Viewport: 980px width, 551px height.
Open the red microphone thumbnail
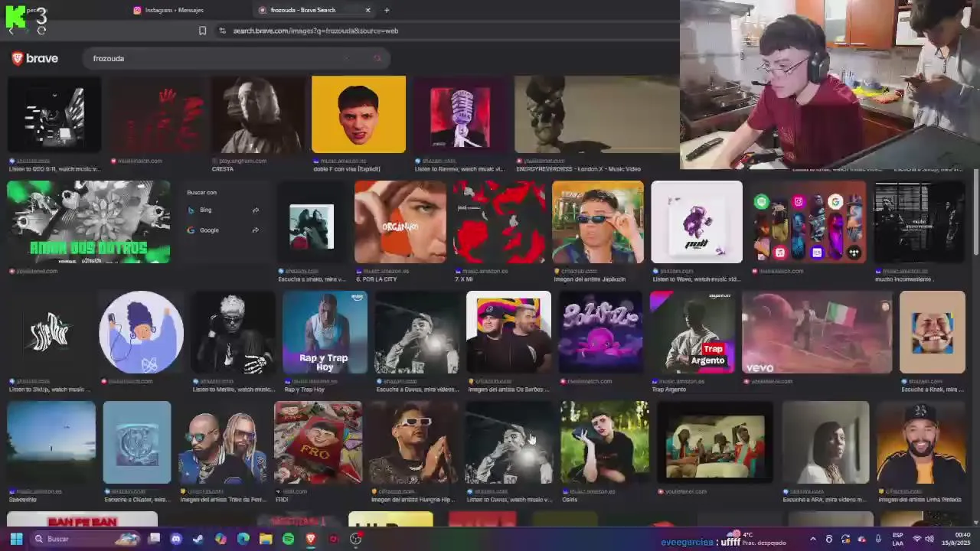(461, 114)
